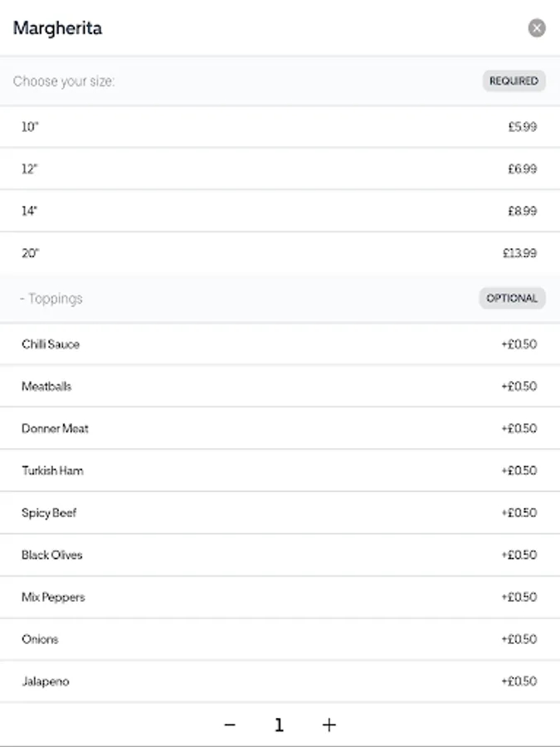Add Chilli Sauce topping
This screenshot has height=747, width=560.
279,344
